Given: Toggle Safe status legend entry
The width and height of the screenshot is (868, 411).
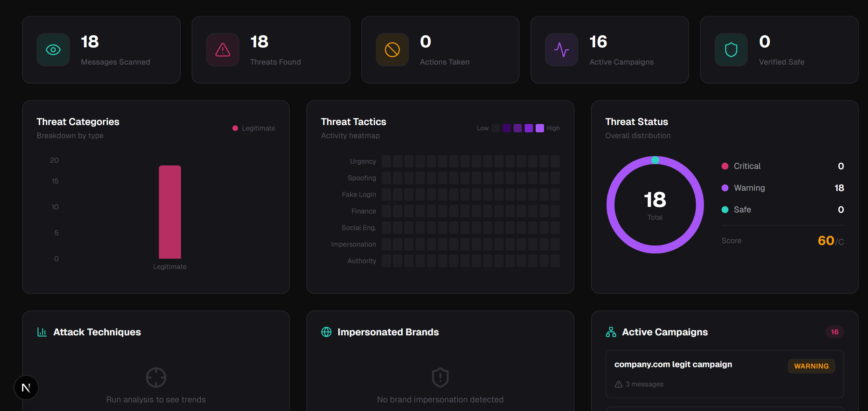Looking at the screenshot, I should (x=742, y=210).
